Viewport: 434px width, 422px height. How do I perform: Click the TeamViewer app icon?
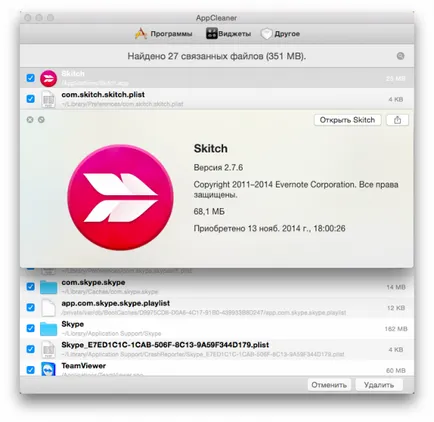pos(48,369)
